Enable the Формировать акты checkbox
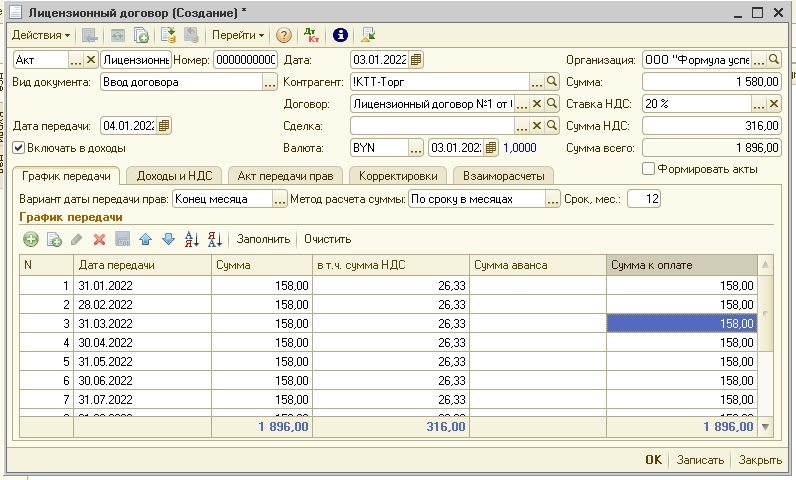The width and height of the screenshot is (796, 480). [x=648, y=169]
